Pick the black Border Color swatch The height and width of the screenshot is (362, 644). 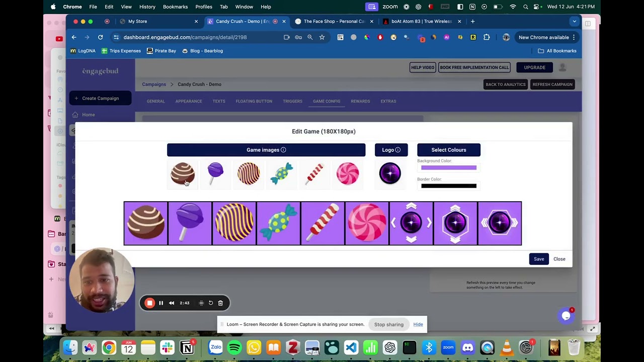pyautogui.click(x=448, y=186)
